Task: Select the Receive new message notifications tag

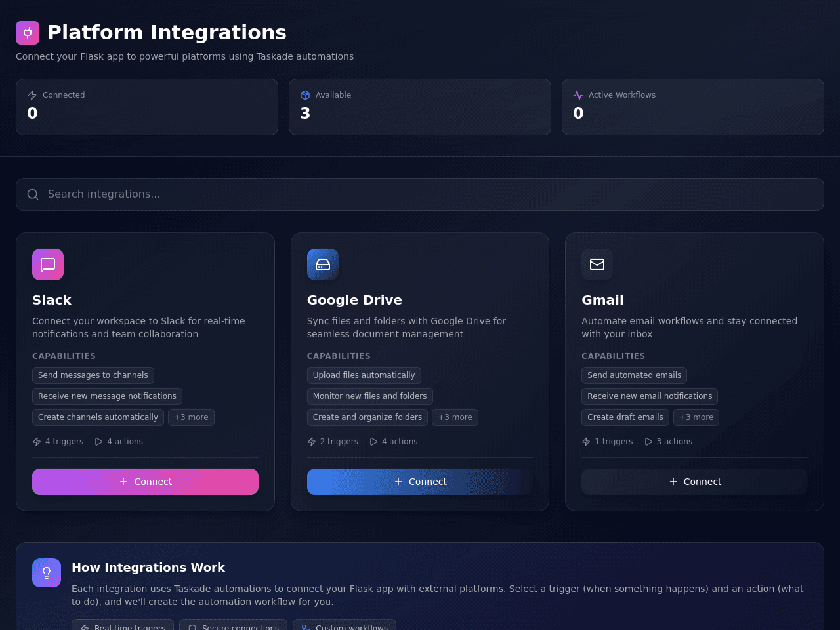Action: tap(107, 396)
